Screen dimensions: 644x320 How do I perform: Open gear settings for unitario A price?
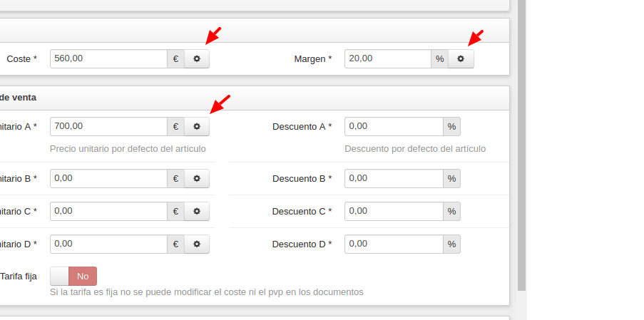click(x=197, y=126)
